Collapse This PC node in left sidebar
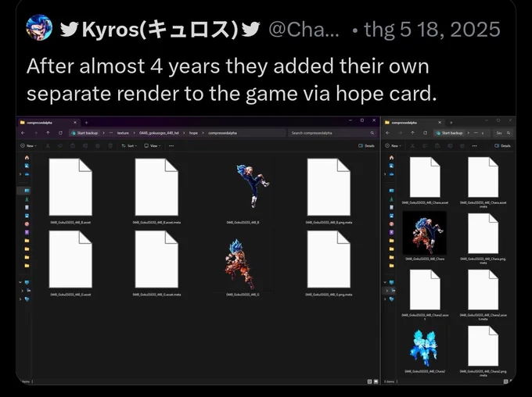Screen dimensions: 532x397 20,282
